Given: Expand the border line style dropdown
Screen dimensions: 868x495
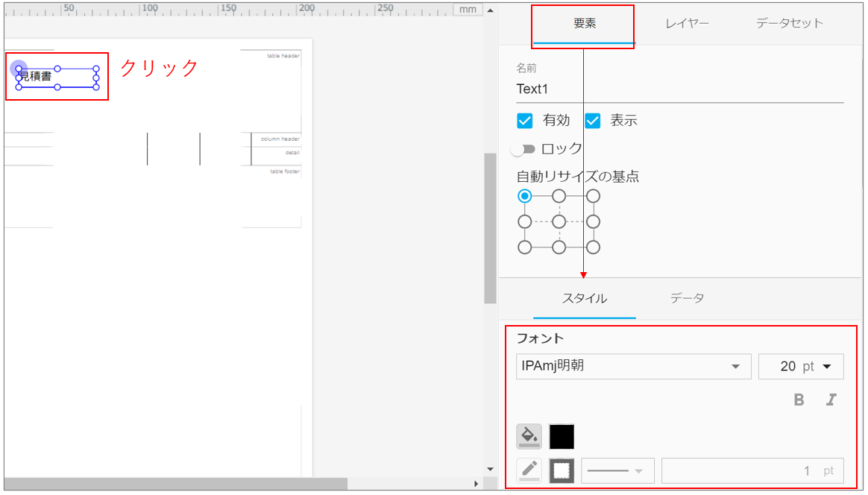Looking at the screenshot, I should 617,470.
